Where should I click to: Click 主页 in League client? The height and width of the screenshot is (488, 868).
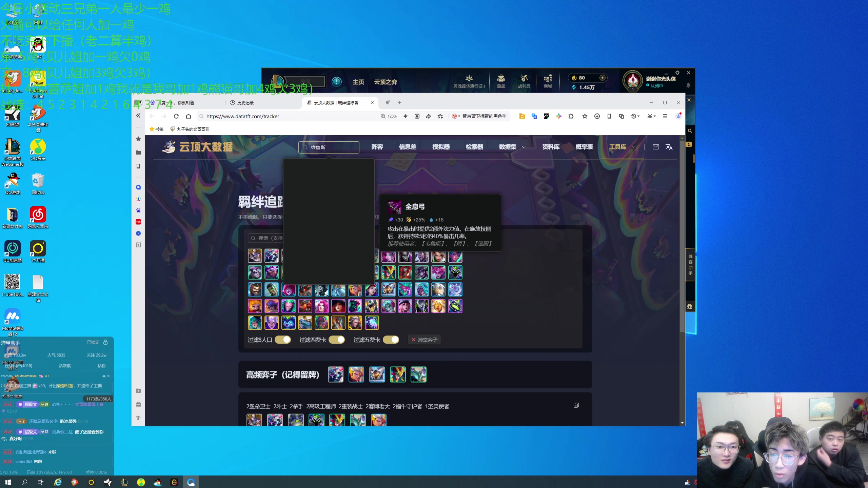[358, 82]
